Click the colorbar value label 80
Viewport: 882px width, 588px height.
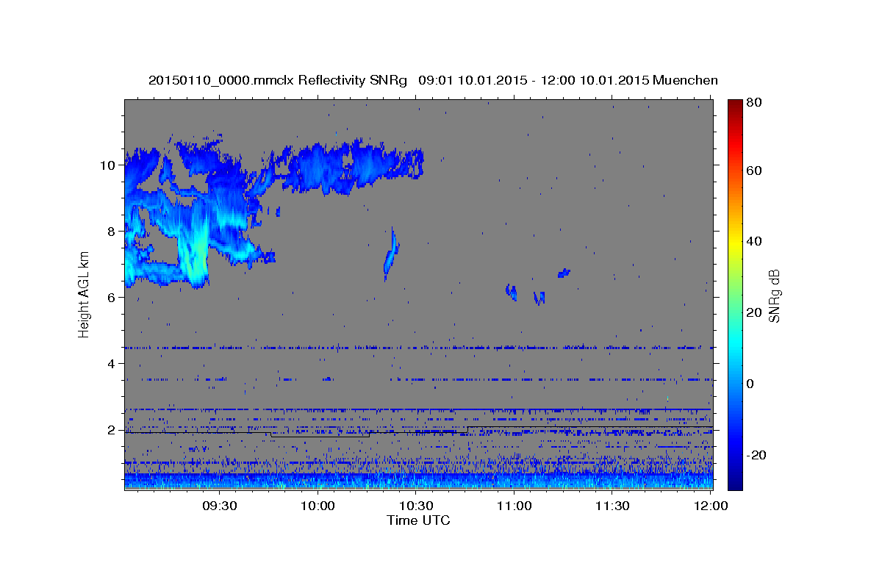[x=753, y=102]
